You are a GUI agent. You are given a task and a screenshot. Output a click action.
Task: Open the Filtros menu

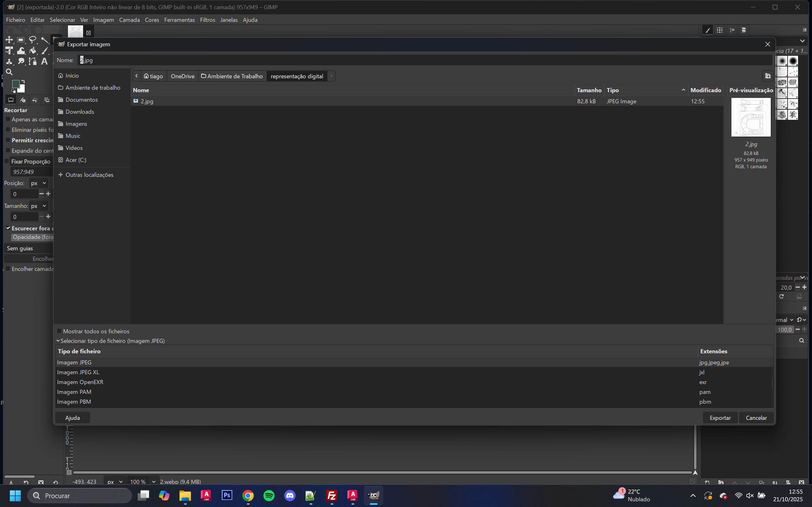(207, 20)
